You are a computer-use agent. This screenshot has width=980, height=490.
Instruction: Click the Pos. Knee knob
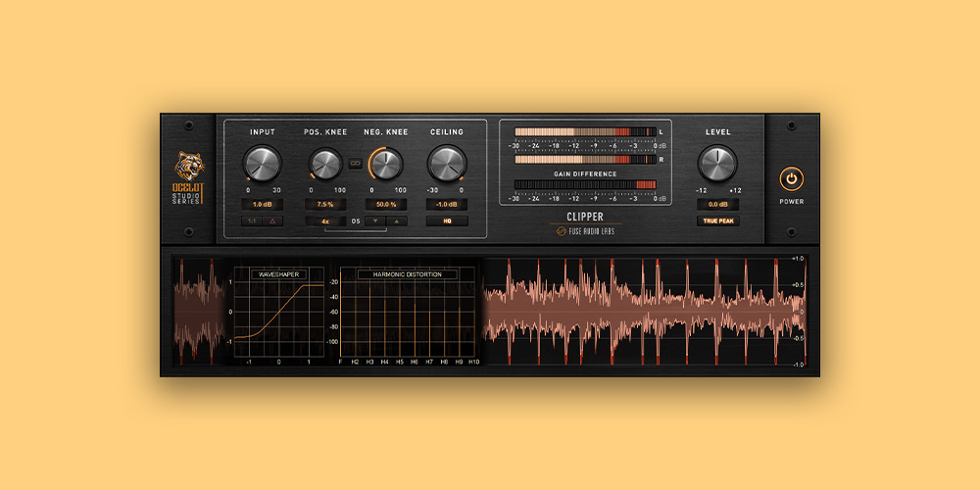pos(324,164)
